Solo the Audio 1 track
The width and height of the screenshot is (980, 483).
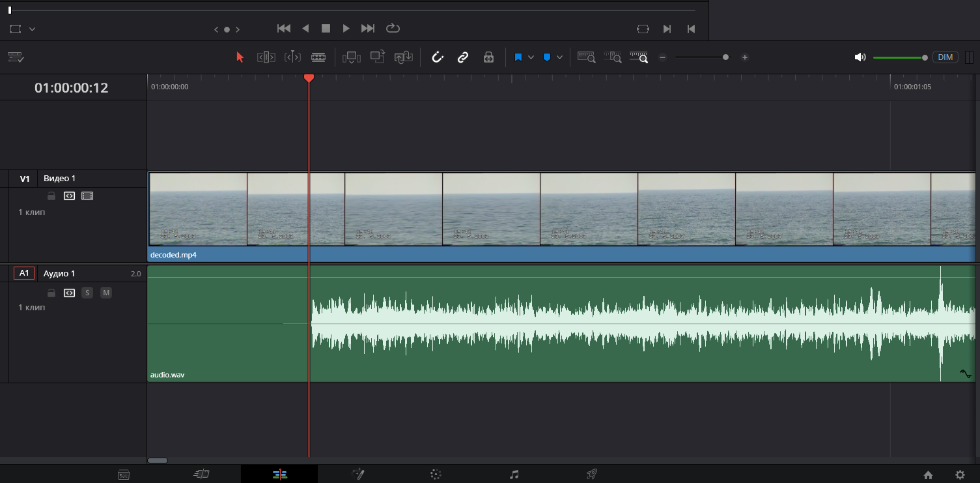point(87,293)
